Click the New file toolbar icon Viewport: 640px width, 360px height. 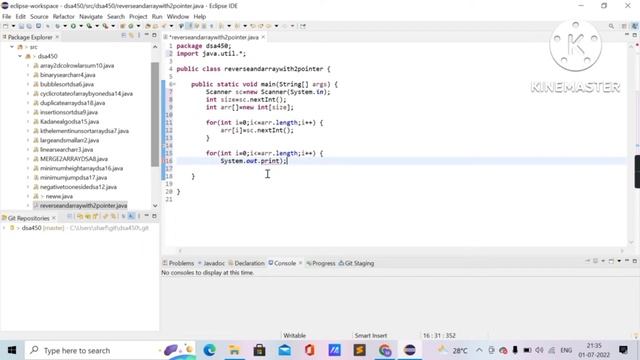(x=6, y=26)
